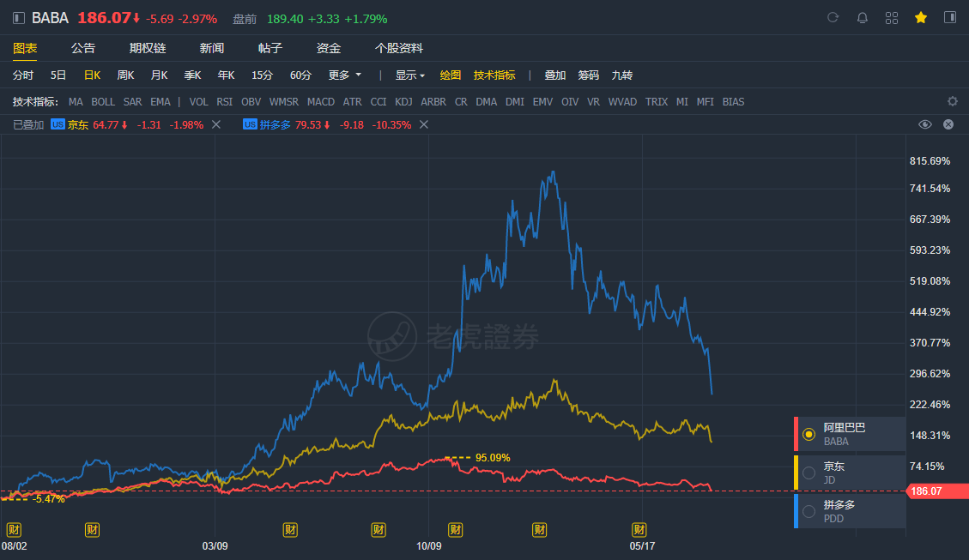Screen dimensions: 969x560
Task: Select the 15分 timeframe
Action: click(262, 75)
